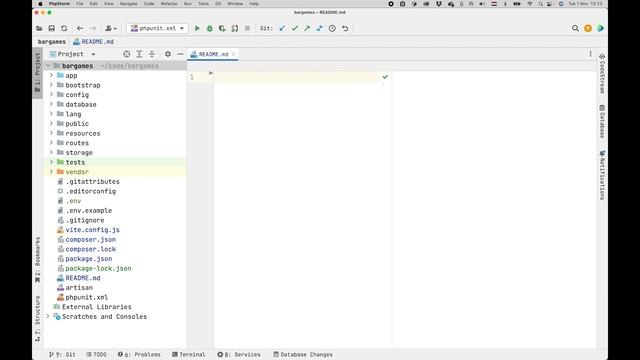Viewport: 640px width, 360px height.
Task: Expand the vendor folder
Action: [51, 172]
